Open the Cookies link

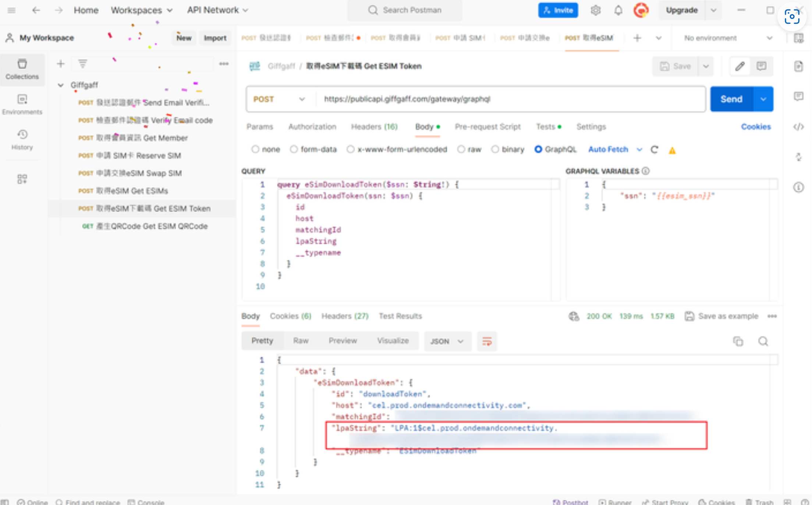(x=756, y=127)
